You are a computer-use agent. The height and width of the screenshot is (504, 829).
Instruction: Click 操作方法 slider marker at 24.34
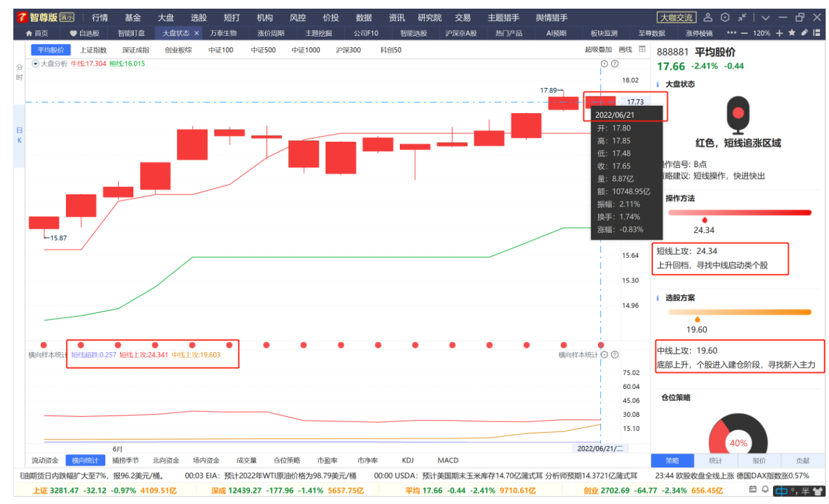pos(704,220)
